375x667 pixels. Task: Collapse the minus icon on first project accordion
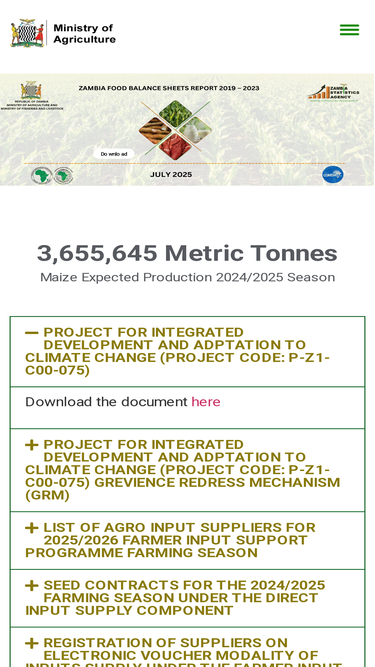(x=32, y=332)
